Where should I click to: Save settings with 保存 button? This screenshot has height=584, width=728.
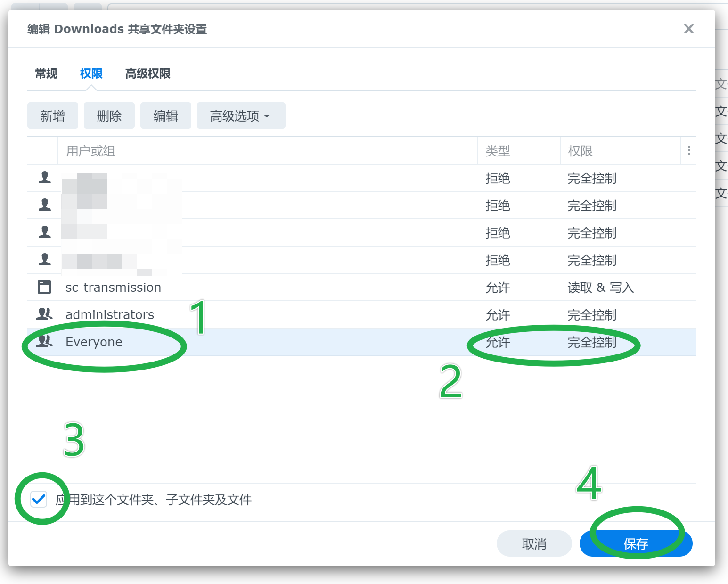point(636,544)
